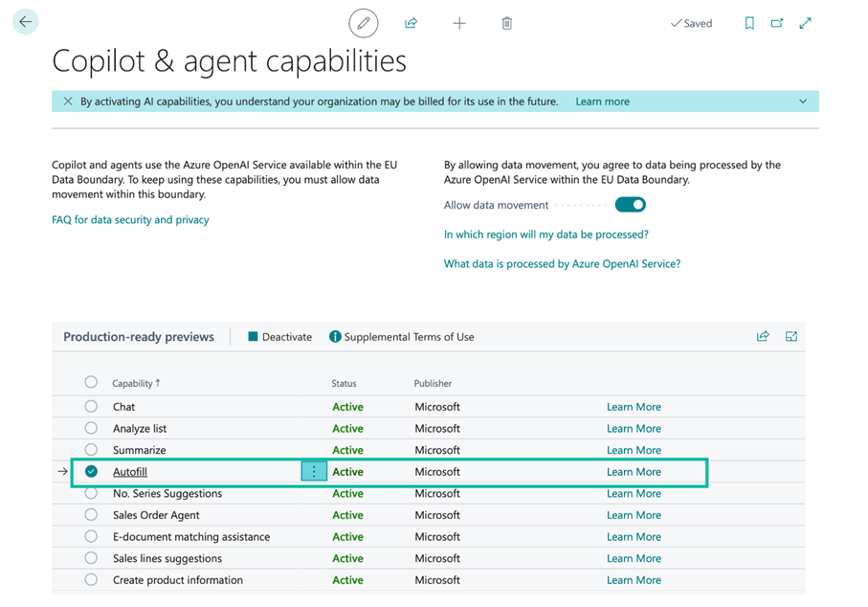Click Learn More for Sales lines suggestions
Image resolution: width=868 pixels, height=607 pixels.
pyautogui.click(x=634, y=558)
